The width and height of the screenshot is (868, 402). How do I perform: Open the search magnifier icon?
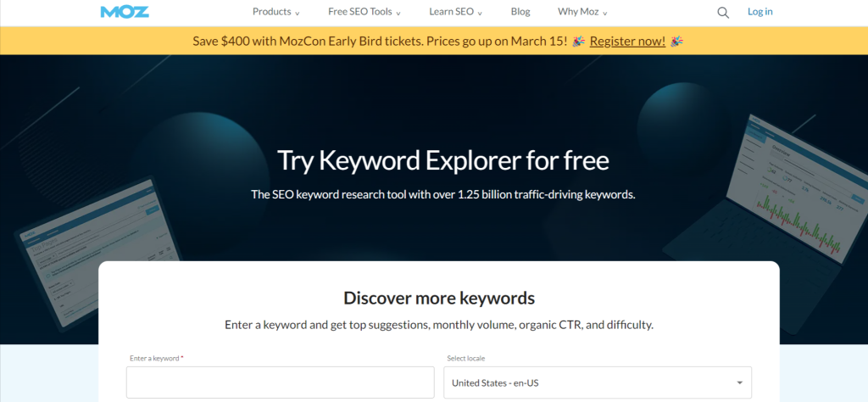pos(723,12)
